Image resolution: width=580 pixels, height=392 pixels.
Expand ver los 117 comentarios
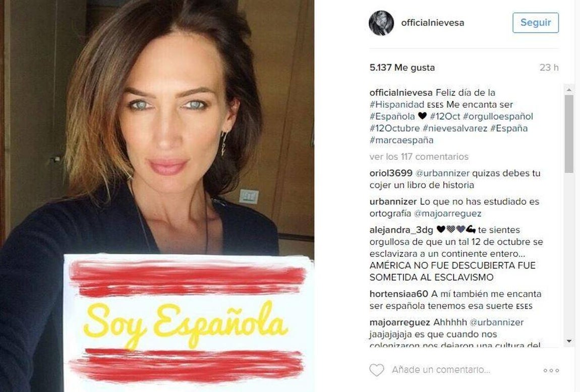coord(419,156)
